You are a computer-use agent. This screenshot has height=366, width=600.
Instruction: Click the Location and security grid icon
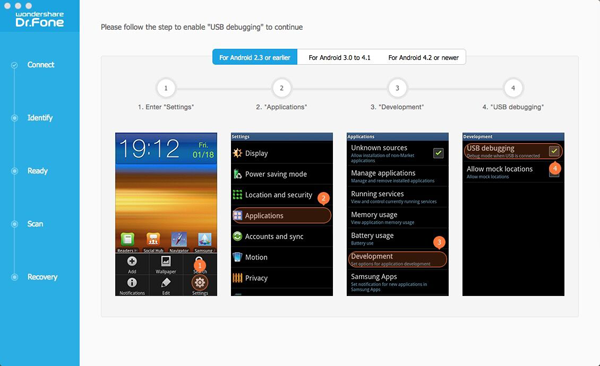237,195
